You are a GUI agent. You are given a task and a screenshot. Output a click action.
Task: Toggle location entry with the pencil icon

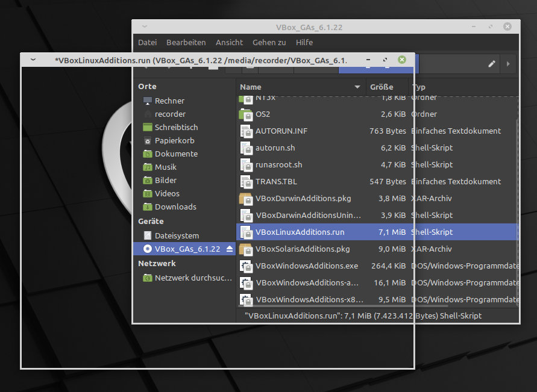pyautogui.click(x=491, y=64)
